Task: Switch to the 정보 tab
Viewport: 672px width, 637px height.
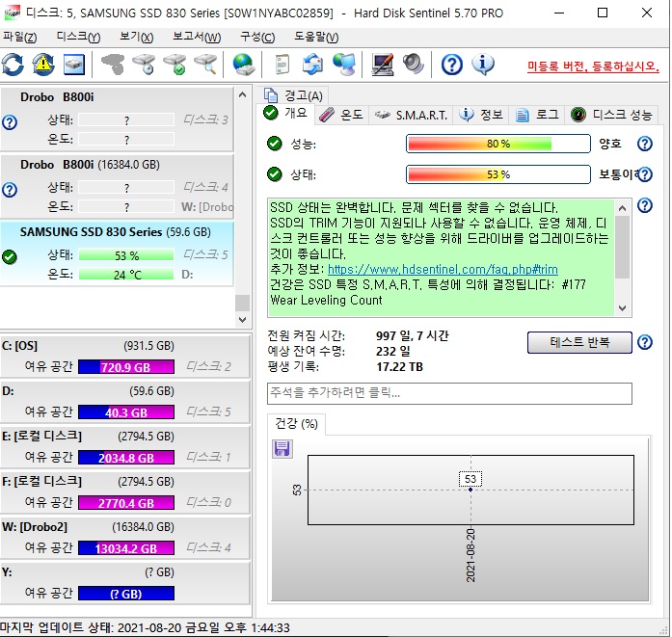Action: pyautogui.click(x=481, y=115)
